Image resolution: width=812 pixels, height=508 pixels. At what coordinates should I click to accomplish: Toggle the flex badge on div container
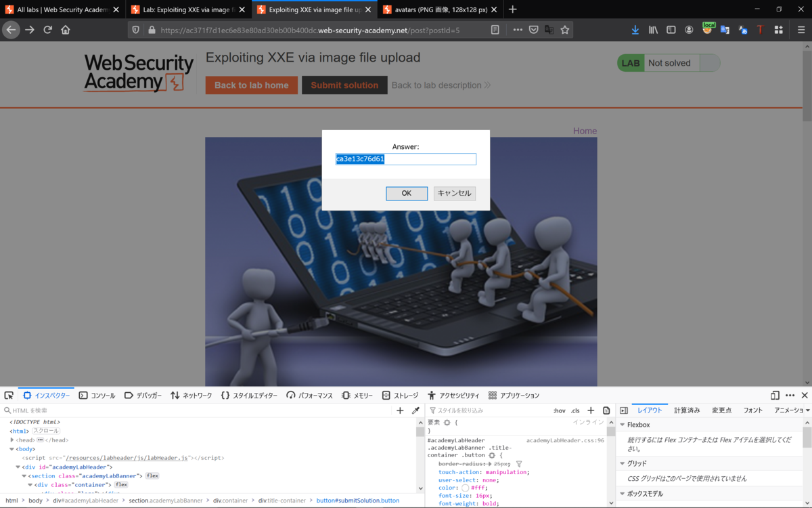pyautogui.click(x=121, y=485)
